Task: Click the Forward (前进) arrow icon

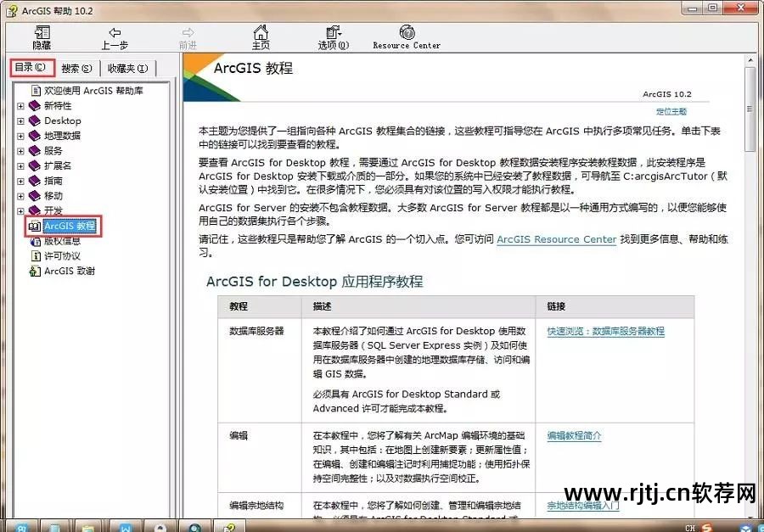Action: (x=188, y=32)
